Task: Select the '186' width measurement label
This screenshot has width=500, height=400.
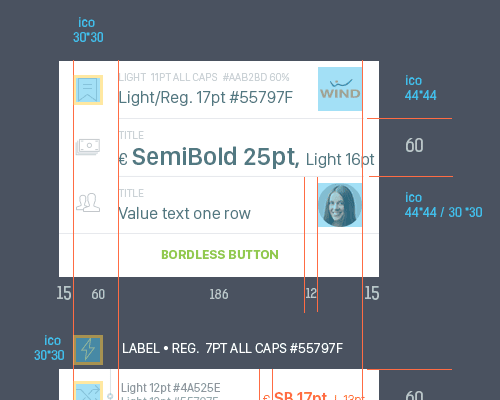Action: click(219, 294)
